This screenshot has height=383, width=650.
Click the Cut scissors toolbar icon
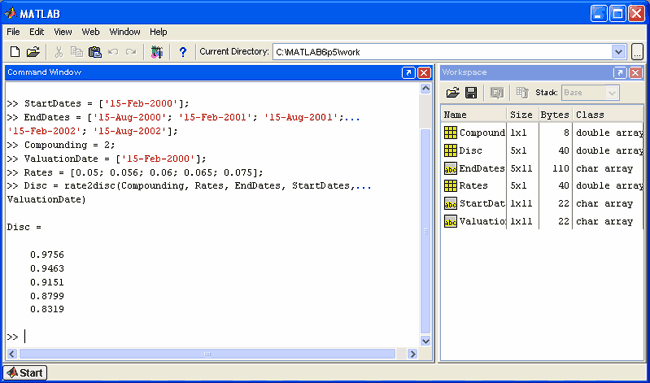click(x=58, y=52)
